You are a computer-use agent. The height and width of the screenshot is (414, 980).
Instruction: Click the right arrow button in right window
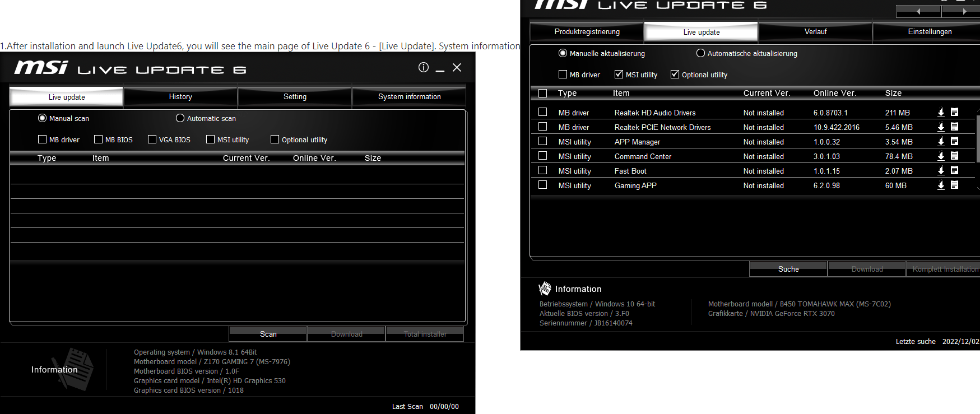[x=962, y=11]
